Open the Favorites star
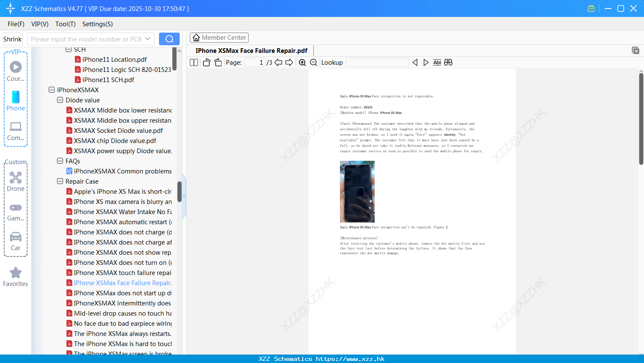 (x=16, y=277)
